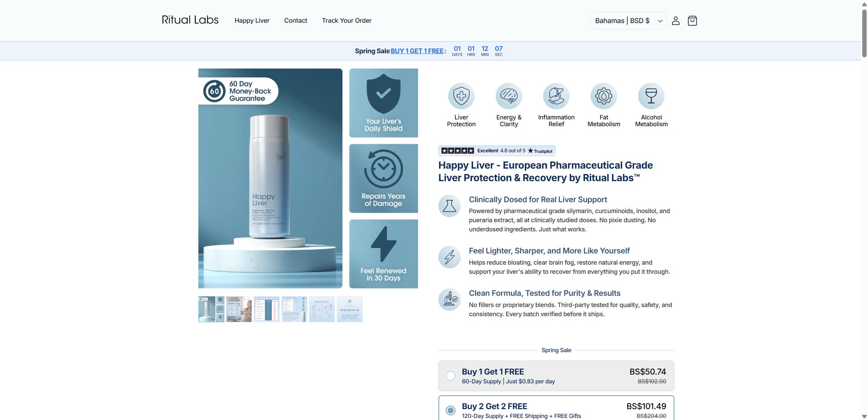Click the lightning icon beside Feel Lighter
The width and height of the screenshot is (868, 420).
pyautogui.click(x=449, y=257)
